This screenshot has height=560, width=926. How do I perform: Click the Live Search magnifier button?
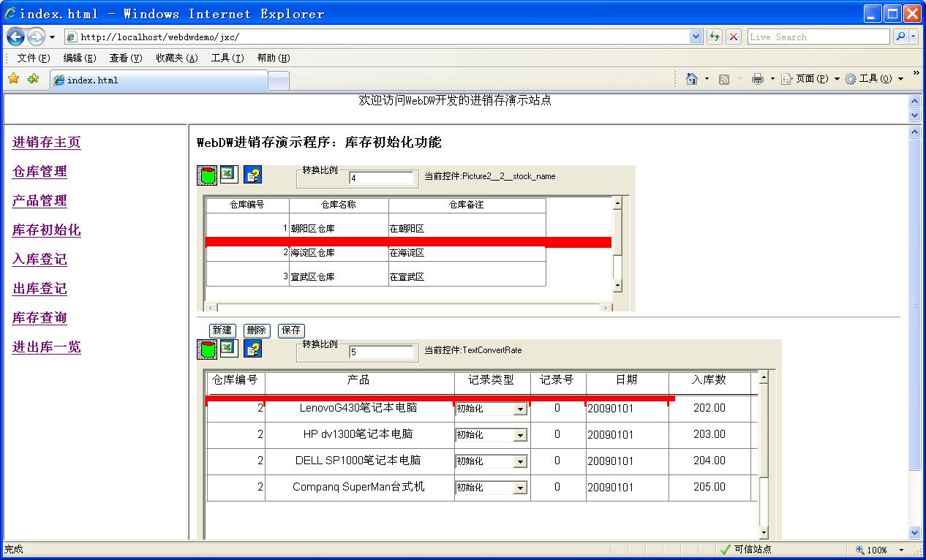click(x=900, y=37)
